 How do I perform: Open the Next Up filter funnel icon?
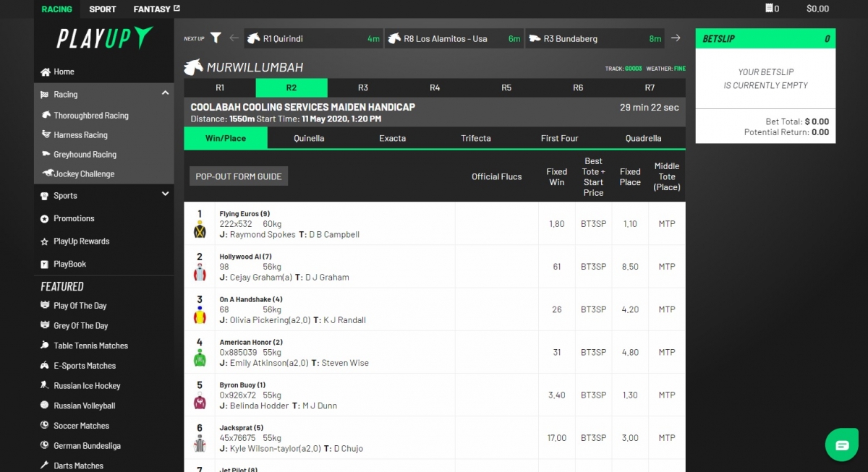click(216, 38)
